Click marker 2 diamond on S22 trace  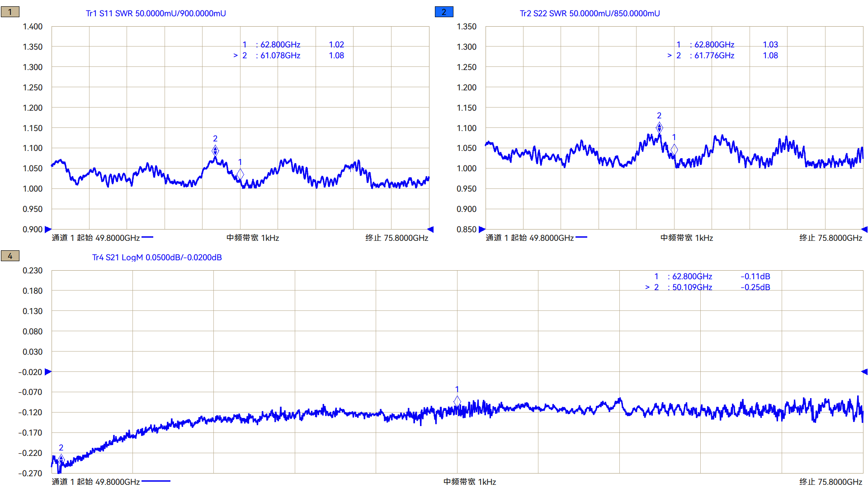659,128
